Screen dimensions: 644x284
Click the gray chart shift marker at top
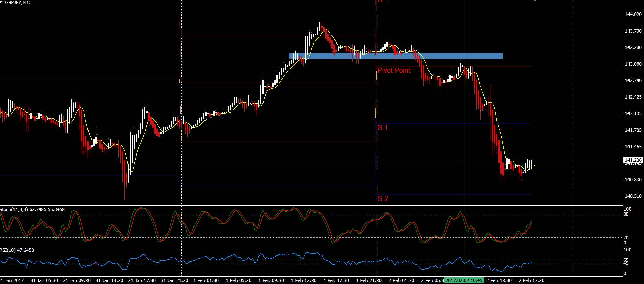(x=535, y=1)
